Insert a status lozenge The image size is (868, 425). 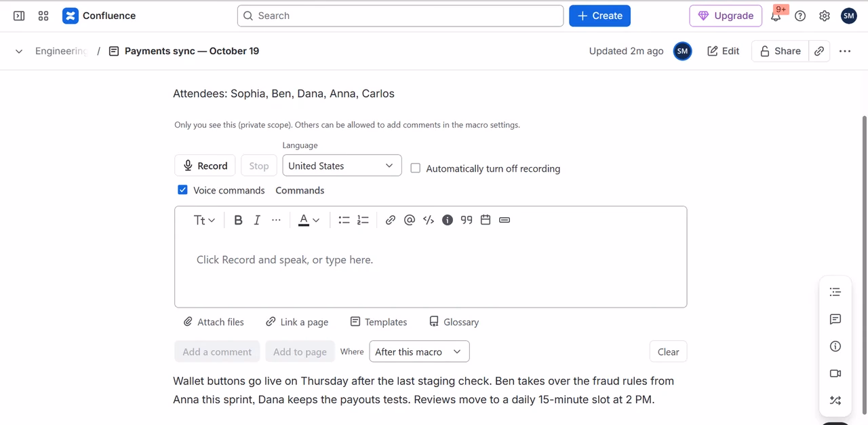(505, 220)
